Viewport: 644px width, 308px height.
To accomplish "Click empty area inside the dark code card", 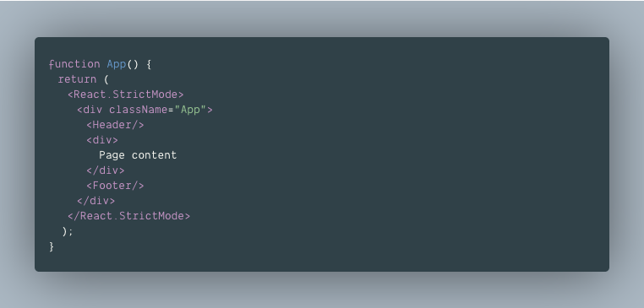I will coord(411,164).
